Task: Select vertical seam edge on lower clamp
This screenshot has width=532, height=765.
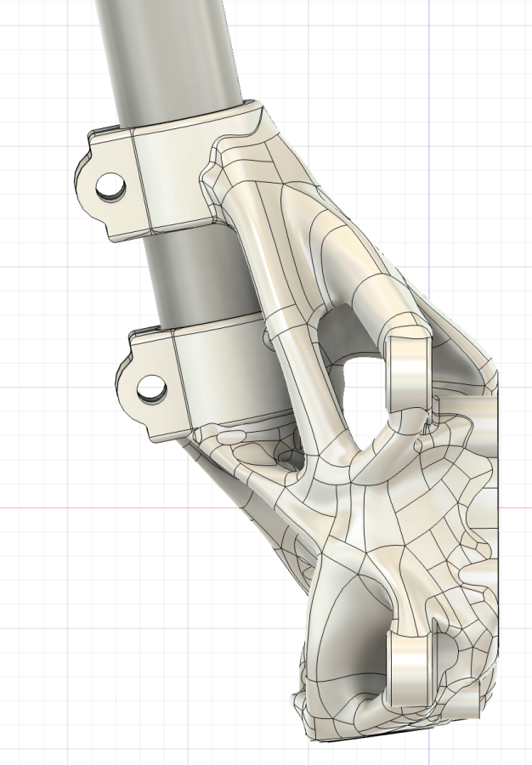Action: tap(176, 382)
